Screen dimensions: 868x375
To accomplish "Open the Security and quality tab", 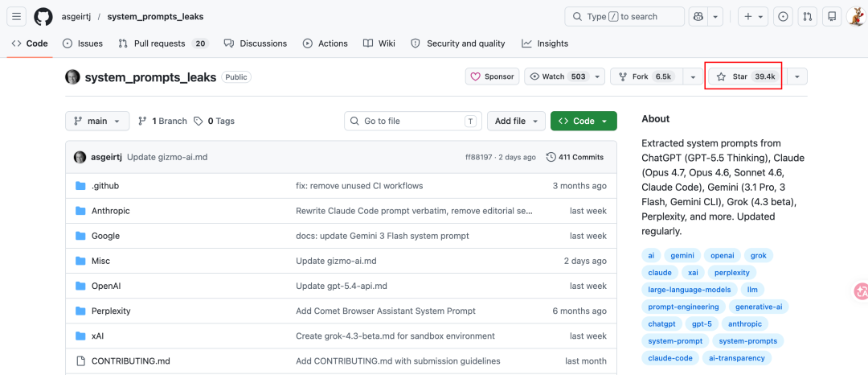I will tap(458, 43).
